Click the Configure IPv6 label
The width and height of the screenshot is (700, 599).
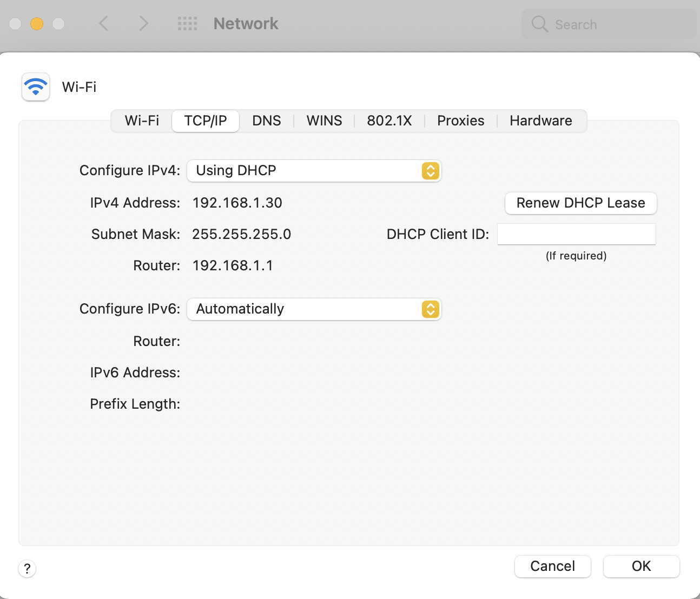click(x=130, y=309)
